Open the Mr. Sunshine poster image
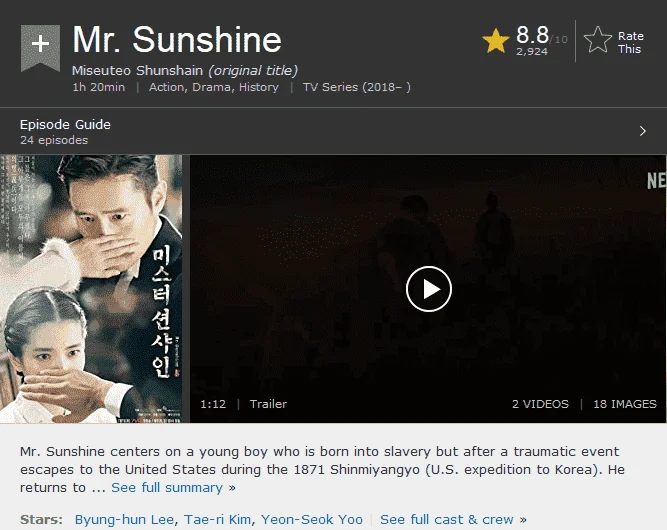Image resolution: width=667 pixels, height=530 pixels. 91,289
